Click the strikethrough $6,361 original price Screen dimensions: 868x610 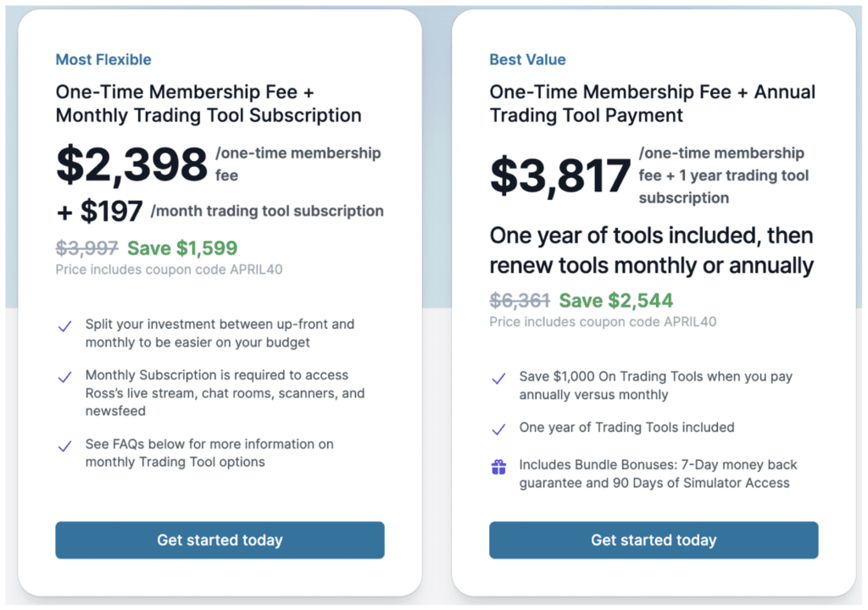(519, 301)
